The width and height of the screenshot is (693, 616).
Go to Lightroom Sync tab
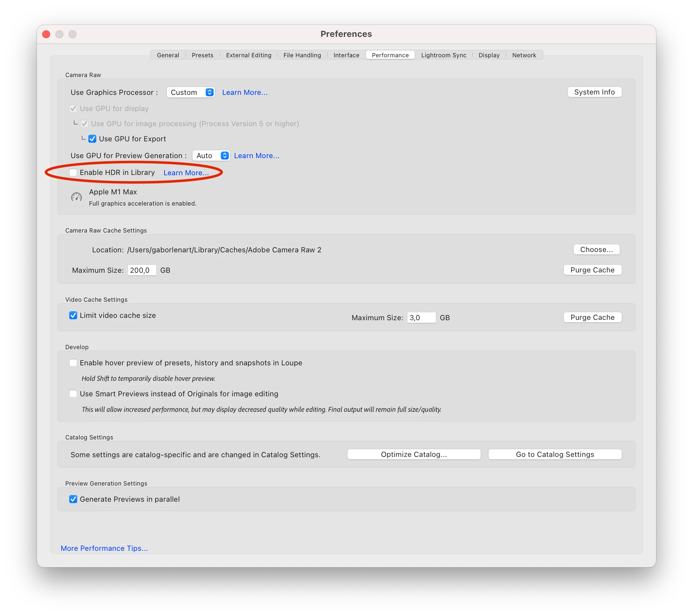[443, 55]
